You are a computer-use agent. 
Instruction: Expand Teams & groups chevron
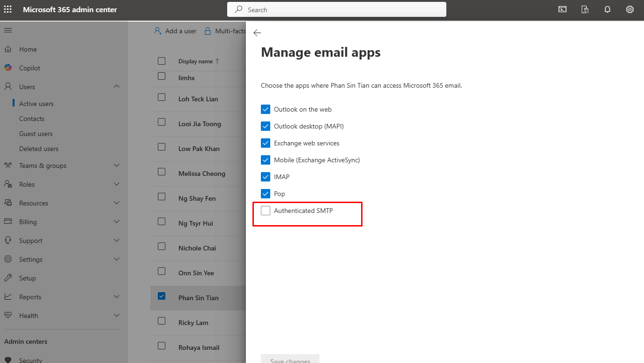pos(117,166)
